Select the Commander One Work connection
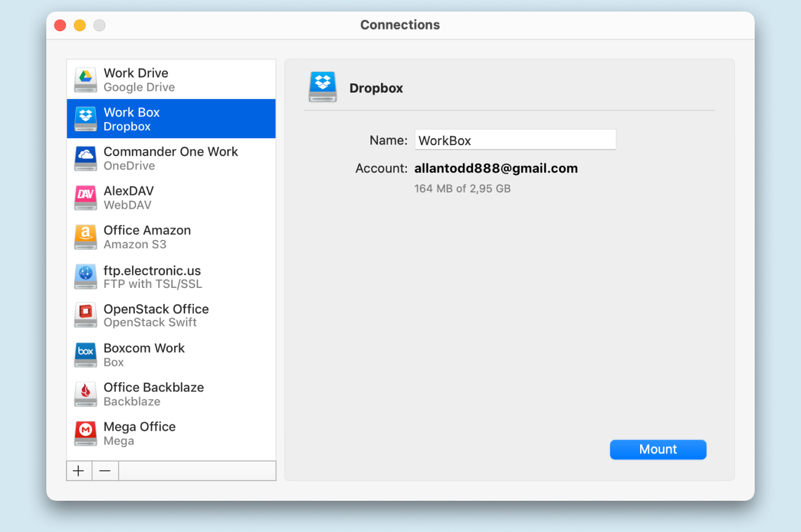 (171, 158)
